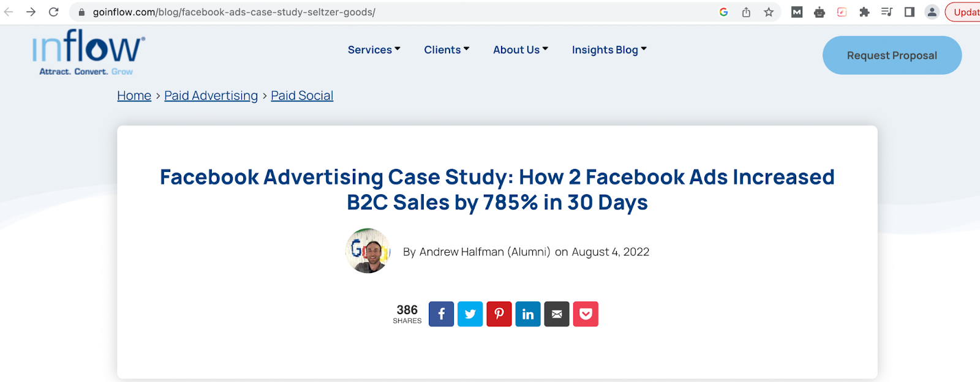Click the Twitter share icon
This screenshot has height=382, width=980.
coord(470,314)
